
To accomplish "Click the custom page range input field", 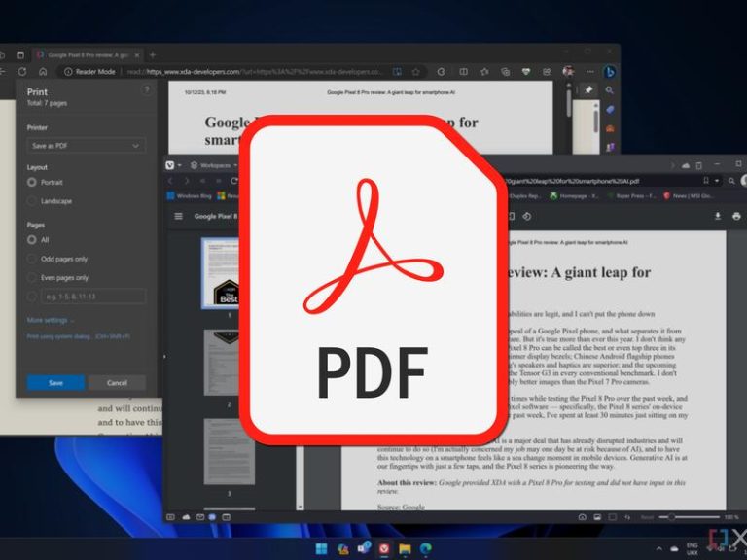I will click(x=93, y=297).
